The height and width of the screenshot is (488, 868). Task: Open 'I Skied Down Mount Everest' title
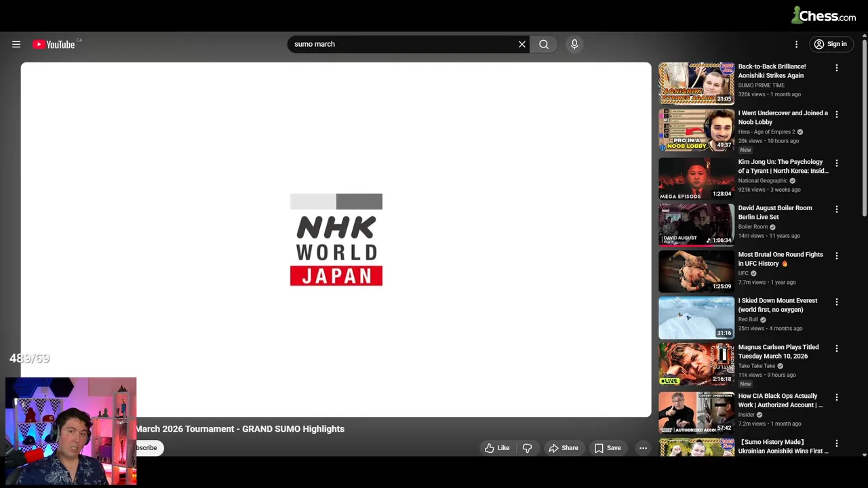778,305
